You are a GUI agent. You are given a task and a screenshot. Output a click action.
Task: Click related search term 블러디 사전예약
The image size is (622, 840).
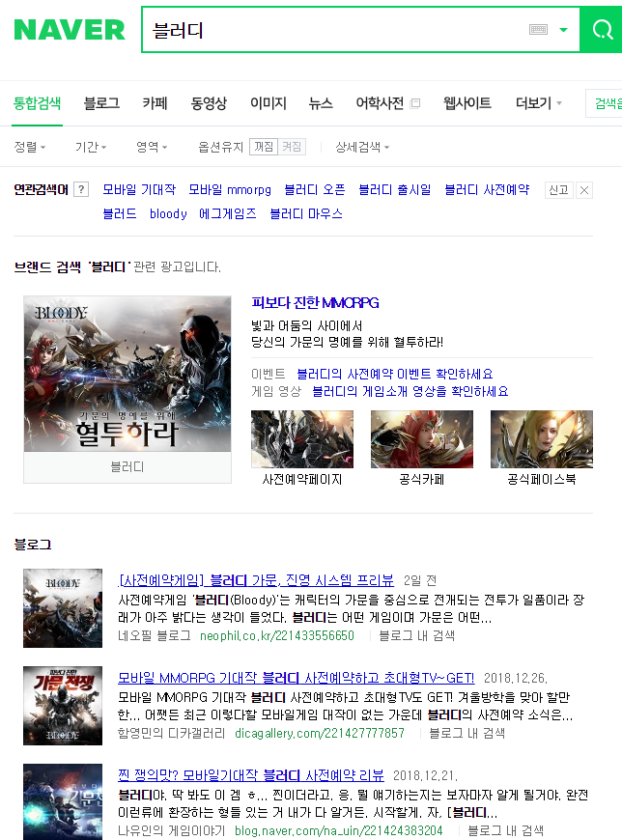(487, 190)
